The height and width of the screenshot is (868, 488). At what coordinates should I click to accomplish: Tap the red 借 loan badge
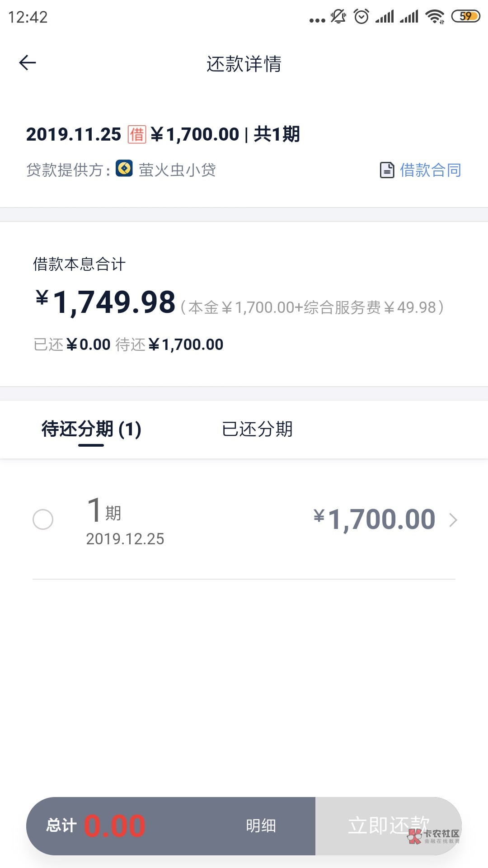[136, 134]
